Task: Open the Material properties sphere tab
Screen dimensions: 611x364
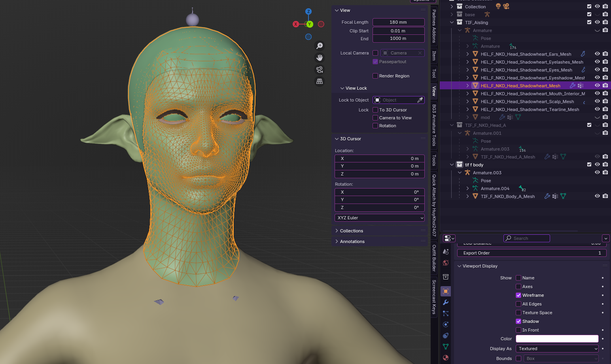Action: 446,358
